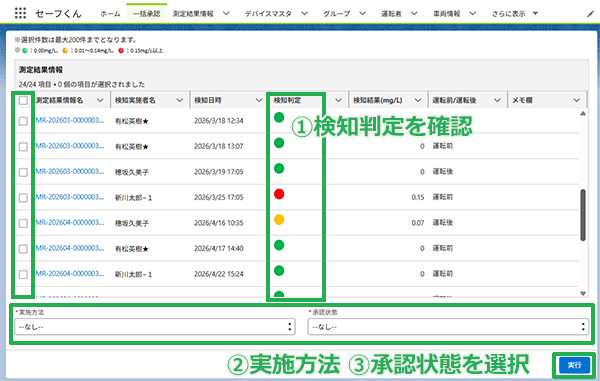Open the デバイスマスタ tab
The image size is (600, 381).
pyautogui.click(x=268, y=14)
